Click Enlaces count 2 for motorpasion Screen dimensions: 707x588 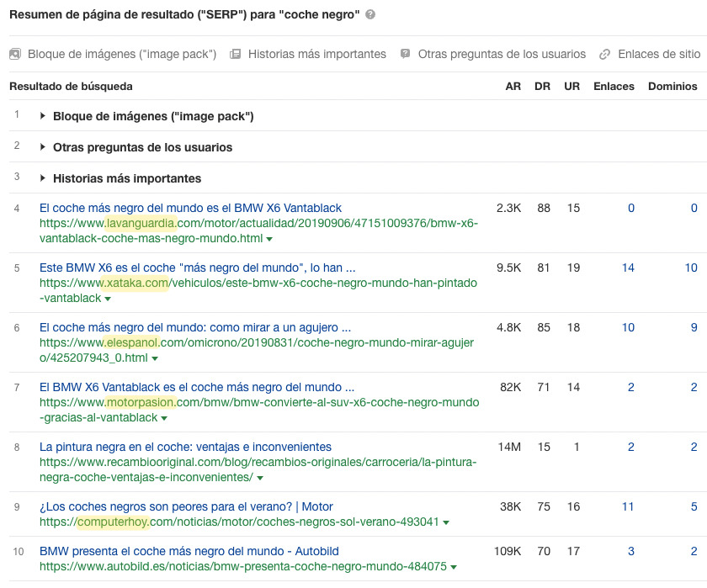coord(631,387)
